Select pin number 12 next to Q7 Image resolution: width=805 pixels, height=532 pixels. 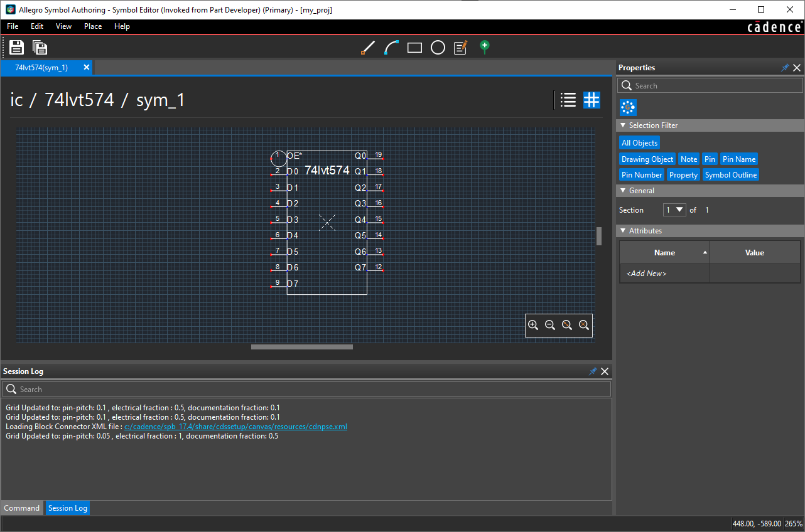[x=379, y=267]
